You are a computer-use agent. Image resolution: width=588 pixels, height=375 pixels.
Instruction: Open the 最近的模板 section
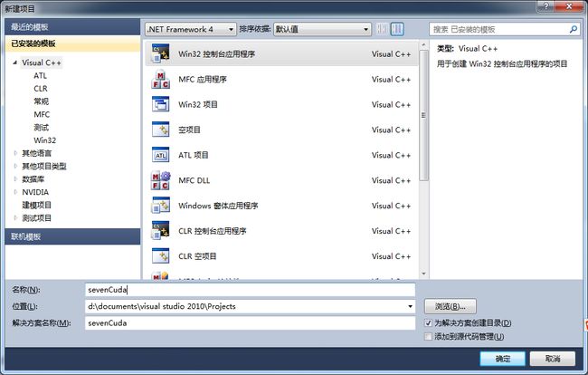click(72, 27)
